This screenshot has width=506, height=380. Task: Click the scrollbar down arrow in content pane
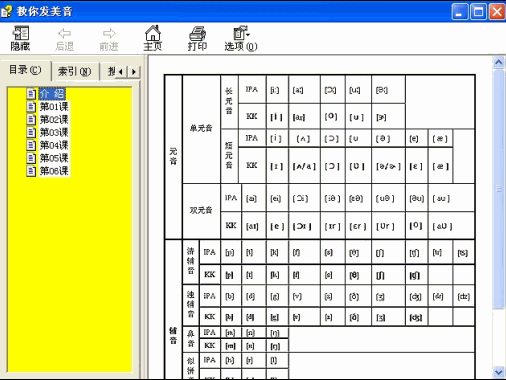click(x=499, y=372)
